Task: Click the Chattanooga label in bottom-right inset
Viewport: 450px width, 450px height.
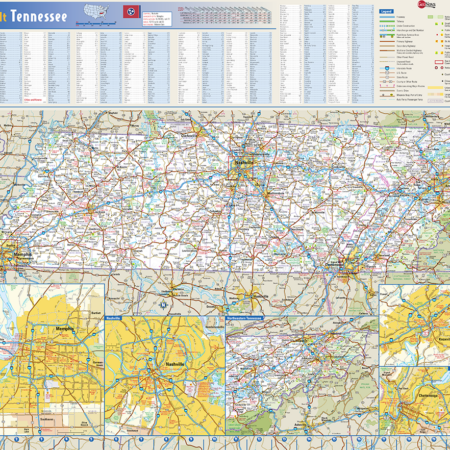Action: click(428, 396)
